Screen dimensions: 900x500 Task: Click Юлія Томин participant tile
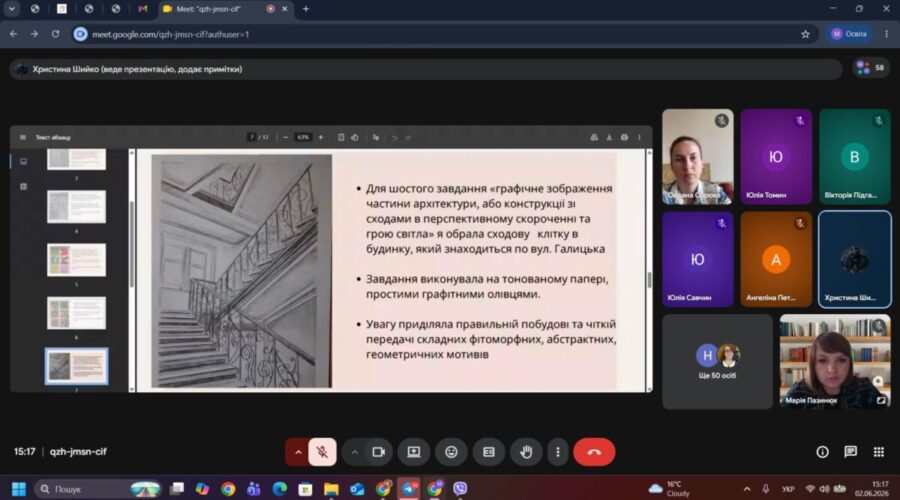point(776,157)
